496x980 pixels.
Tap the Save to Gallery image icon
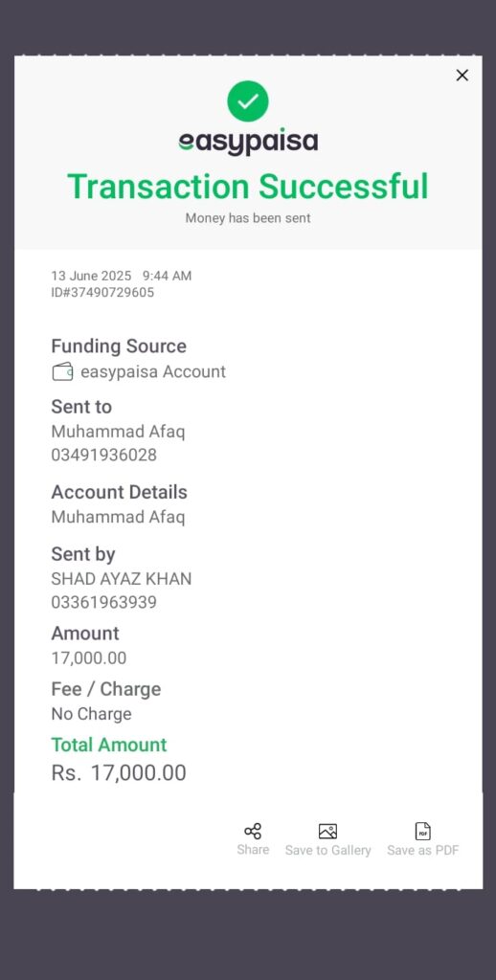tap(327, 832)
